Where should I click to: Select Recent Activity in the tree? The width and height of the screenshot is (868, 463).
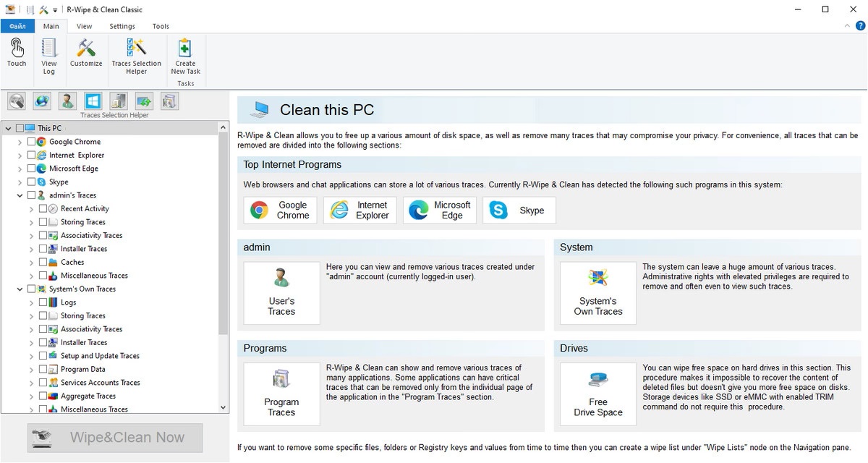(x=85, y=208)
